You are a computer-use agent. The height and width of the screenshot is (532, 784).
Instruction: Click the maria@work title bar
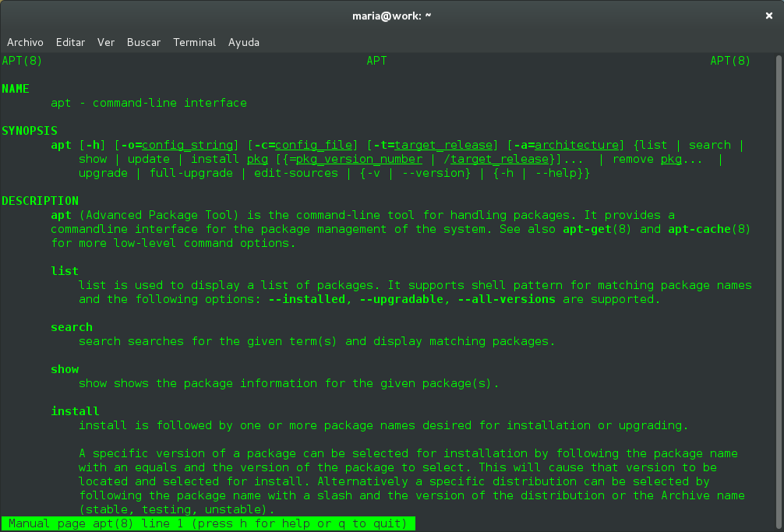pos(392,15)
